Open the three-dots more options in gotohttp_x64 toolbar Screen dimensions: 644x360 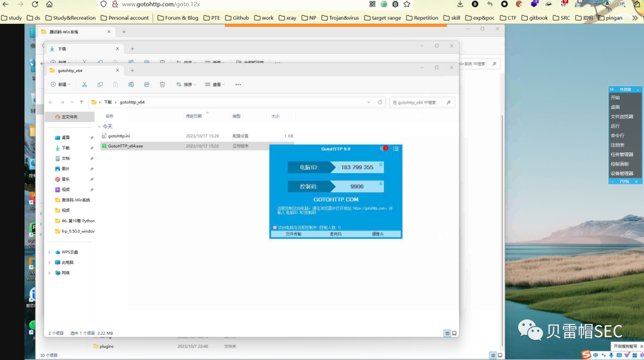click(238, 84)
